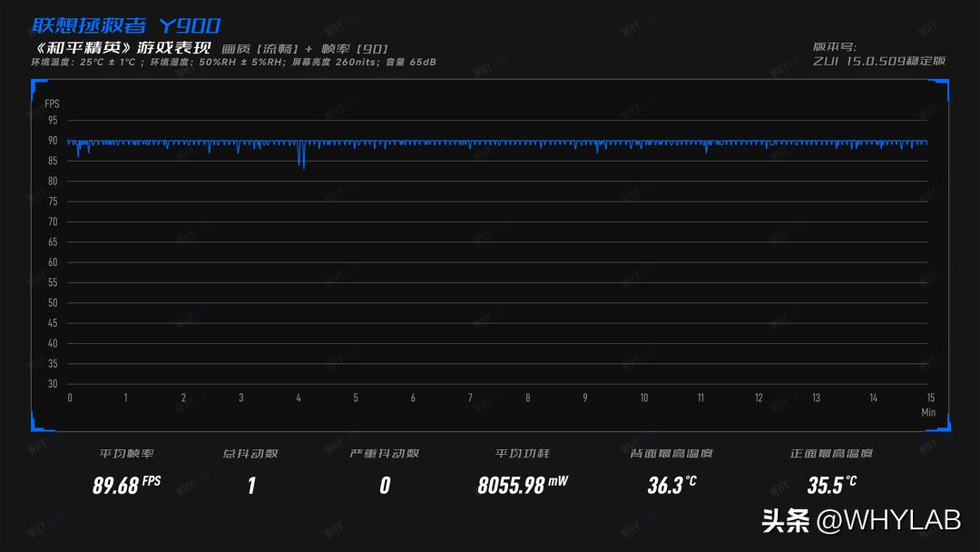Click the 36.3 °C value
980x552 pixels.
click(x=671, y=485)
